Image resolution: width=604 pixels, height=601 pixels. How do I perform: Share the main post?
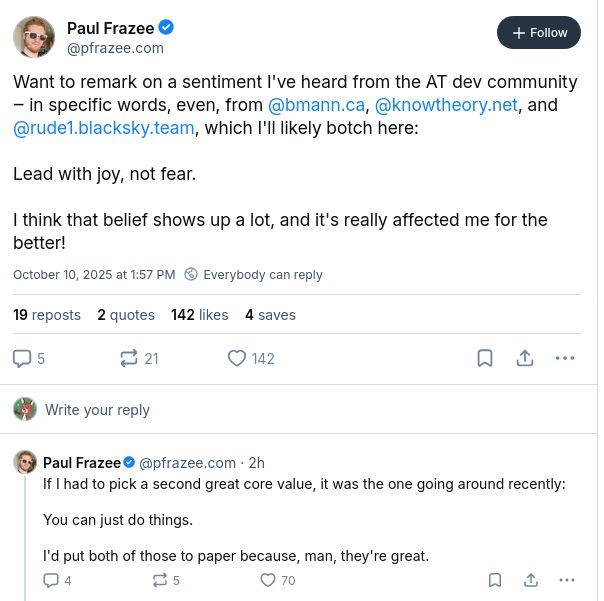524,358
